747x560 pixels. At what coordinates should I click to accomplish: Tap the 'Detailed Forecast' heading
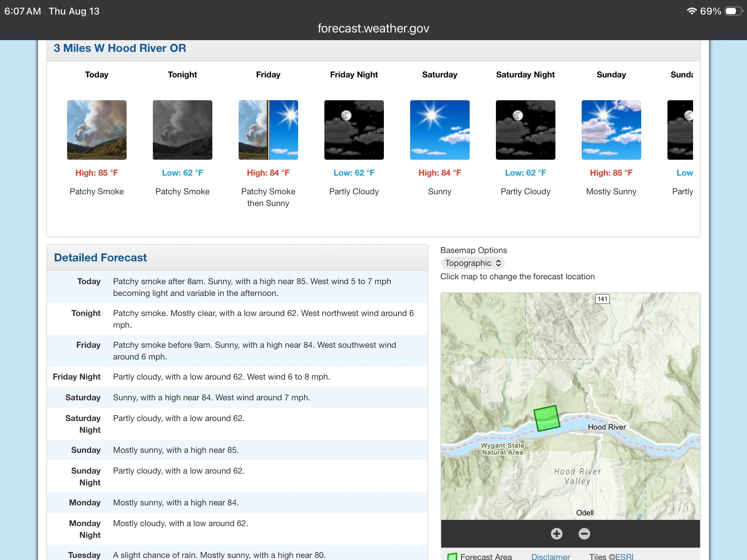click(100, 258)
